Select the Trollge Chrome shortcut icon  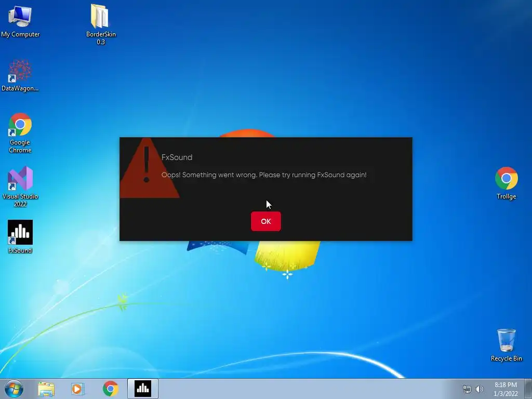click(506, 183)
